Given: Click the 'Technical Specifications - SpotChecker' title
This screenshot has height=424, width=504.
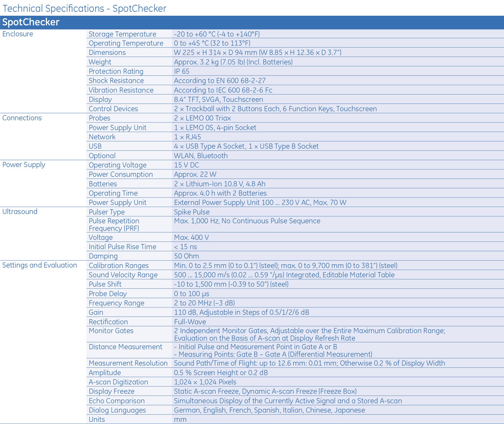Looking at the screenshot, I should (84, 9).
